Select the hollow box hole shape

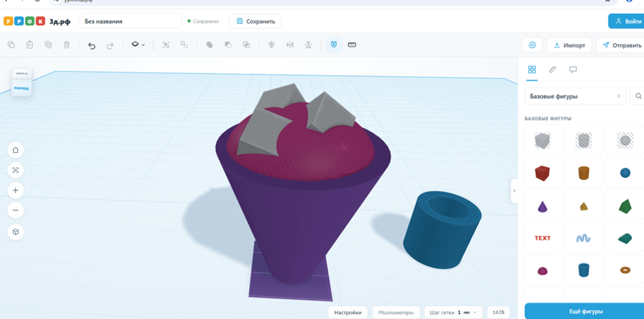pos(542,141)
